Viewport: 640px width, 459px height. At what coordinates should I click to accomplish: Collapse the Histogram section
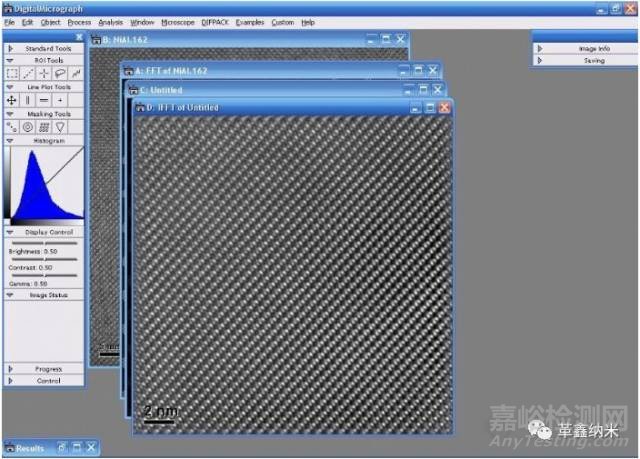(10, 141)
